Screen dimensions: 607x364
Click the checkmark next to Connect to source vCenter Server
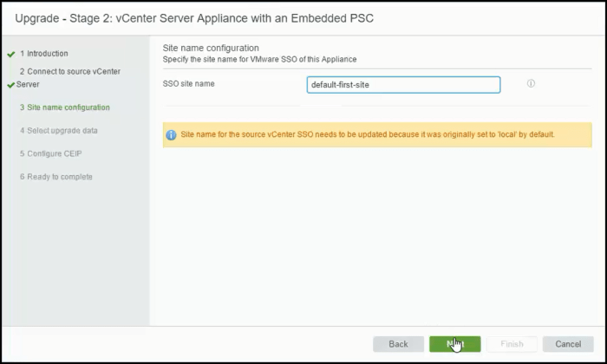(x=10, y=85)
